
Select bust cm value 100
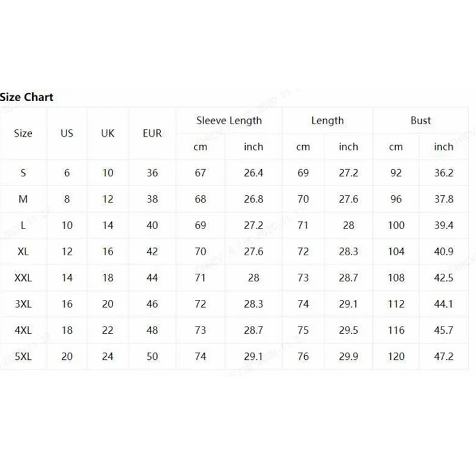click(396, 226)
